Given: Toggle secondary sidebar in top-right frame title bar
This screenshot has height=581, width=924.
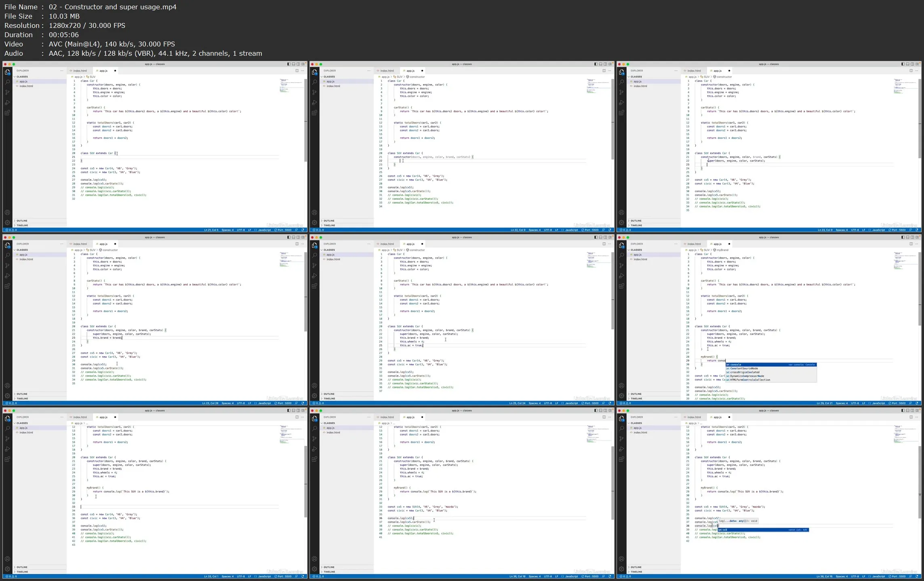Looking at the screenshot, I should pos(912,64).
